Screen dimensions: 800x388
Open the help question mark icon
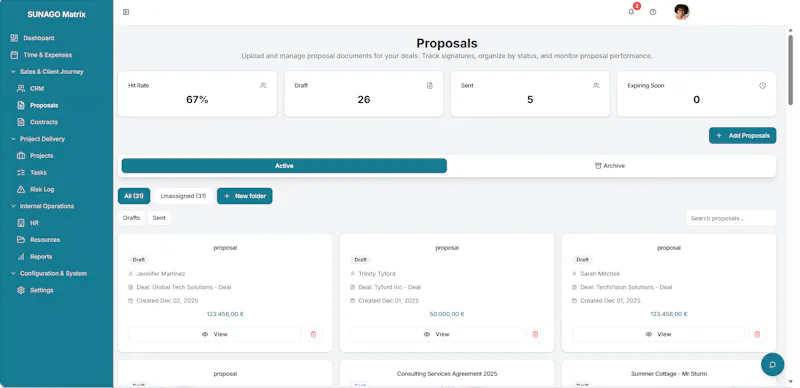[x=653, y=12]
